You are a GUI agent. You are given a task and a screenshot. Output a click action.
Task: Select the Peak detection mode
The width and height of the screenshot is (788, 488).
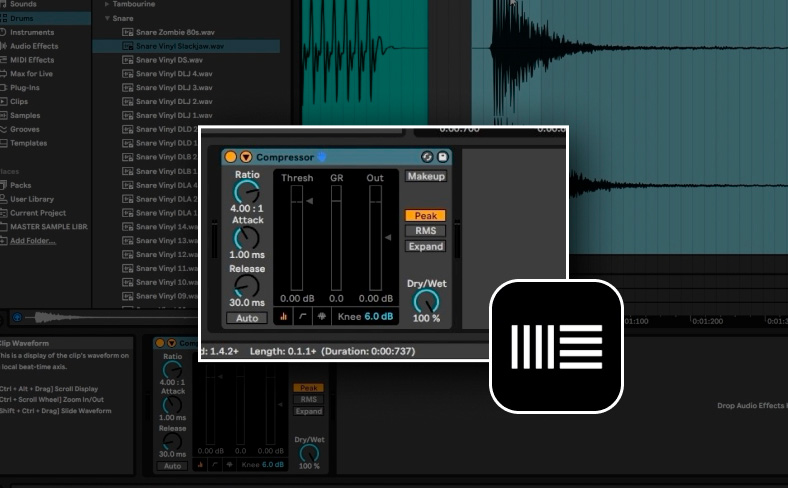[x=426, y=216]
